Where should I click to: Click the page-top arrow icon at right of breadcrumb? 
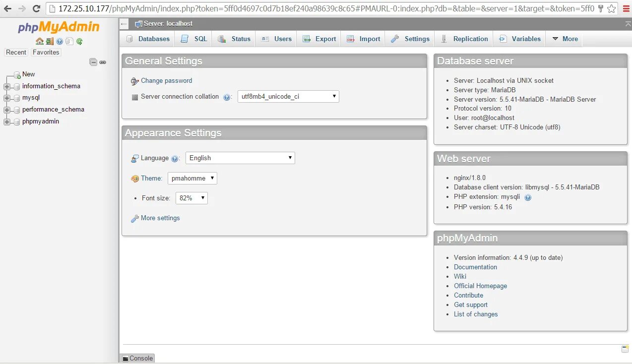click(628, 24)
